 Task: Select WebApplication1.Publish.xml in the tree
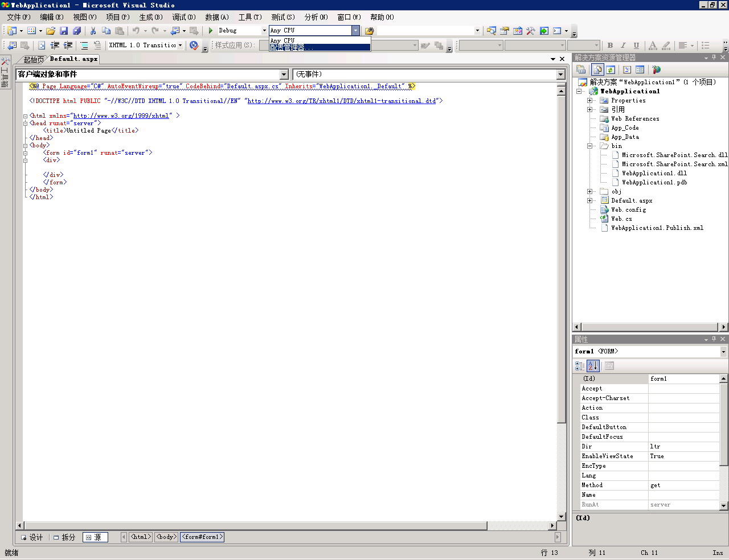click(657, 228)
